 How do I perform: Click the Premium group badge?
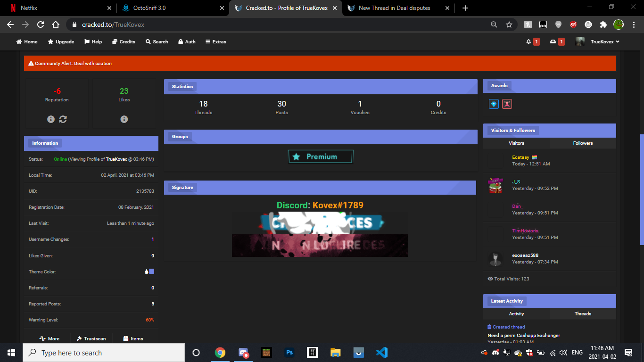click(321, 156)
